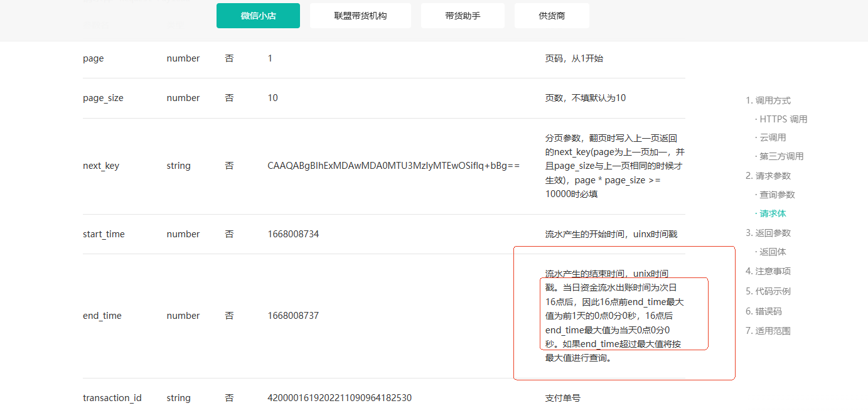868x413 pixels.
Task: Click the page_size parameter name
Action: [103, 98]
